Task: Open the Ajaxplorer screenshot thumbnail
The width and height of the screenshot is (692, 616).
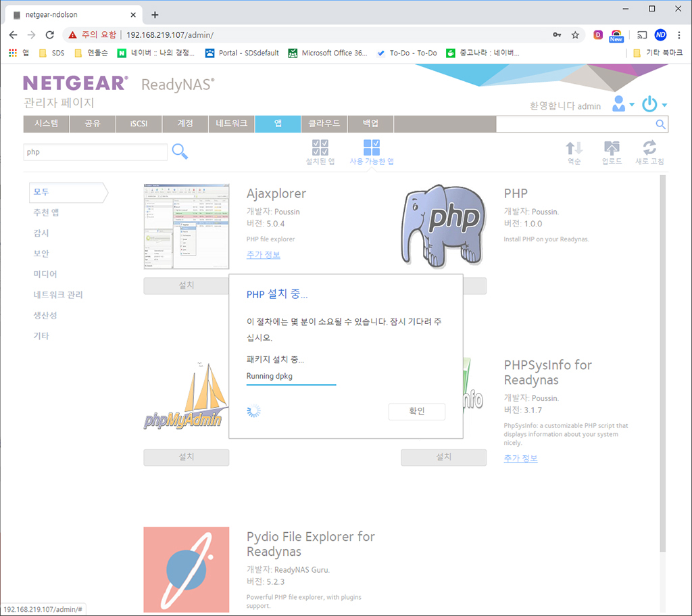Action: [187, 226]
